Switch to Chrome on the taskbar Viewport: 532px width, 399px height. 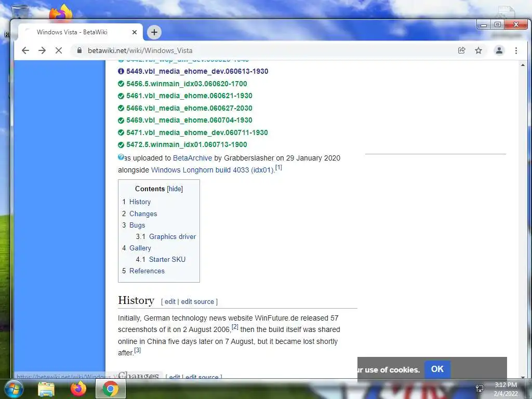(x=110, y=389)
